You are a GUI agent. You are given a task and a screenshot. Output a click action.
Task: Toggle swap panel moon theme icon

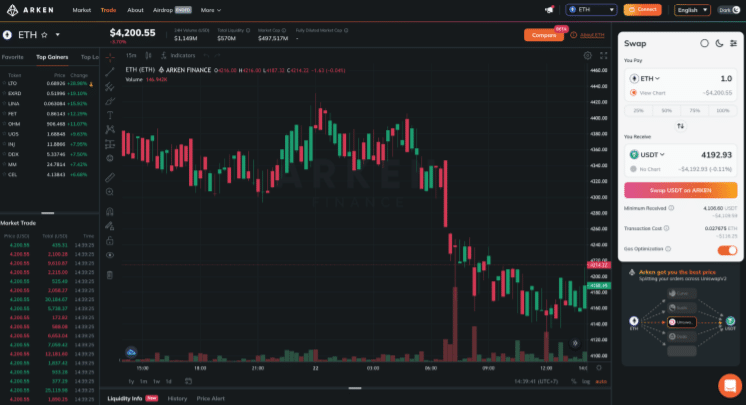point(719,43)
